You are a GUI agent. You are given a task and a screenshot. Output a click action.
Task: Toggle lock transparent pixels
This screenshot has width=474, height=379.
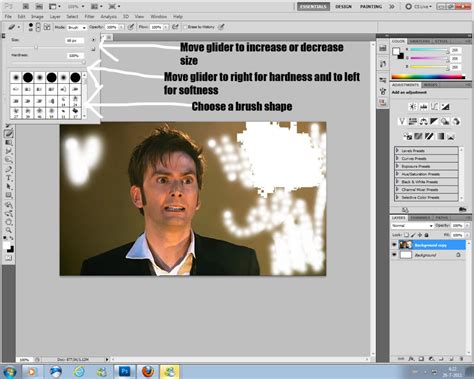tap(407, 235)
